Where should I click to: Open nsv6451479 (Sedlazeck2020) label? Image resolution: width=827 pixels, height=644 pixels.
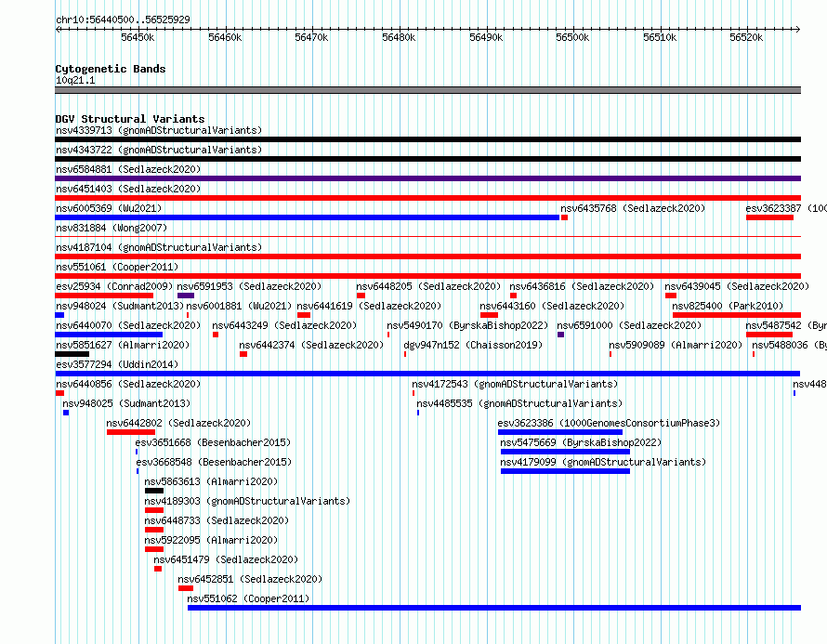pyautogui.click(x=226, y=559)
